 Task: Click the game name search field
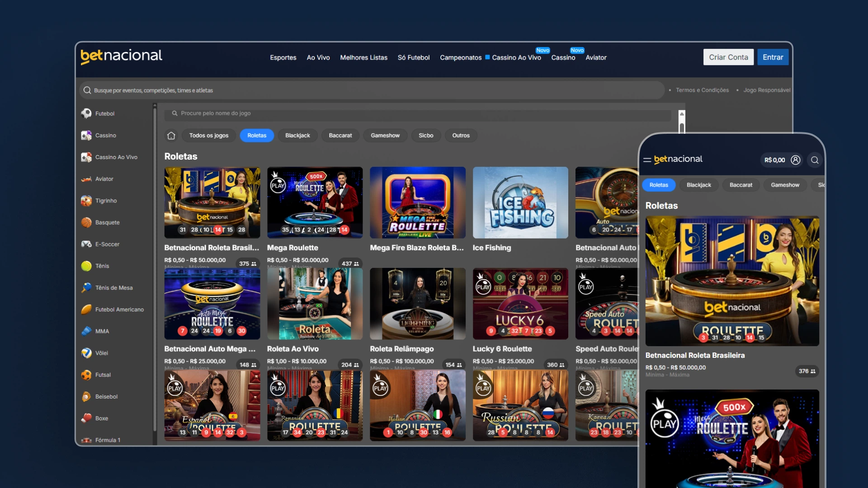tap(418, 113)
